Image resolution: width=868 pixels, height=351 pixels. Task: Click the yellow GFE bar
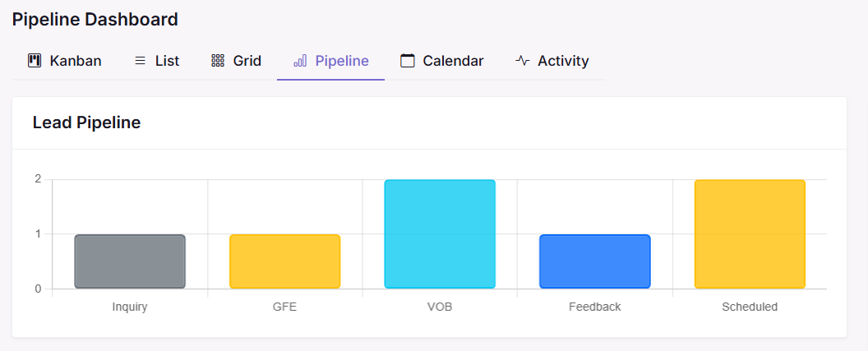point(284,261)
